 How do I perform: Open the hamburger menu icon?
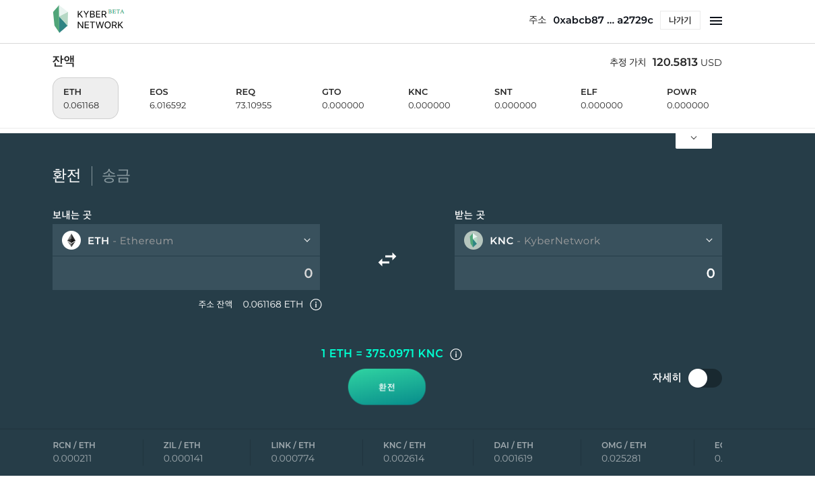pyautogui.click(x=716, y=21)
